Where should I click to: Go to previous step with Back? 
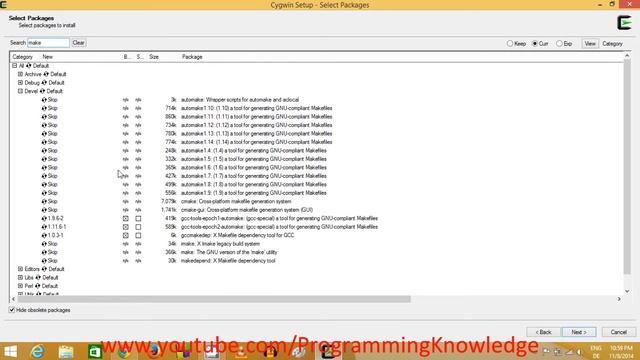pos(543,332)
